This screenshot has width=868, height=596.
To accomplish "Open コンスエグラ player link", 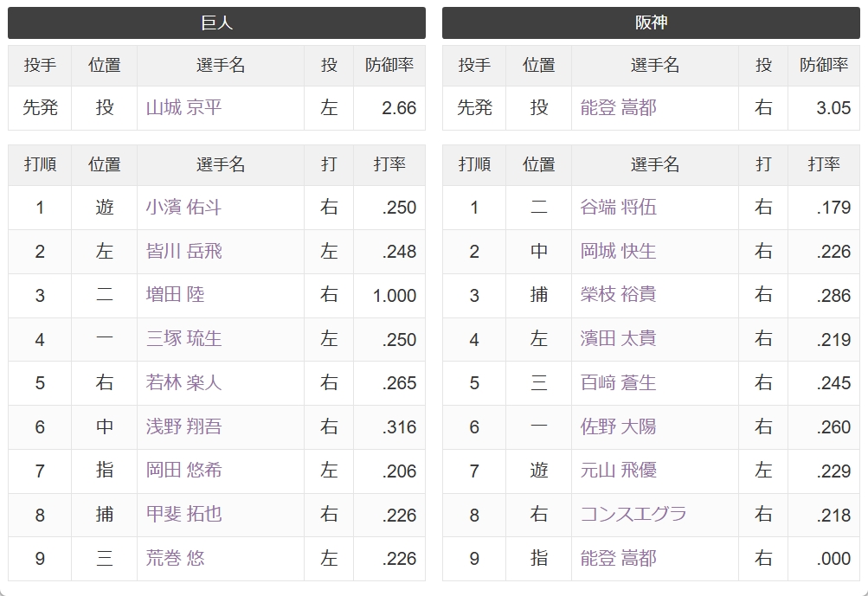I will (x=633, y=515).
